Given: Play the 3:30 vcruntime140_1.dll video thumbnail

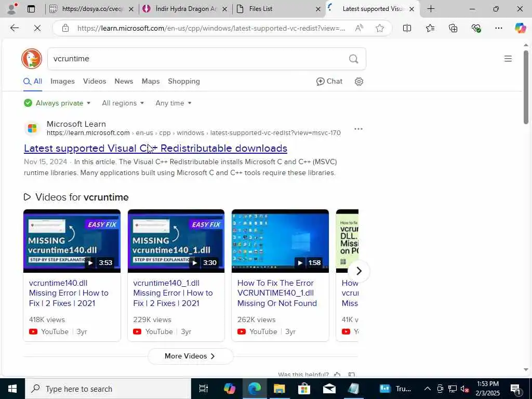Looking at the screenshot, I should 176,241.
